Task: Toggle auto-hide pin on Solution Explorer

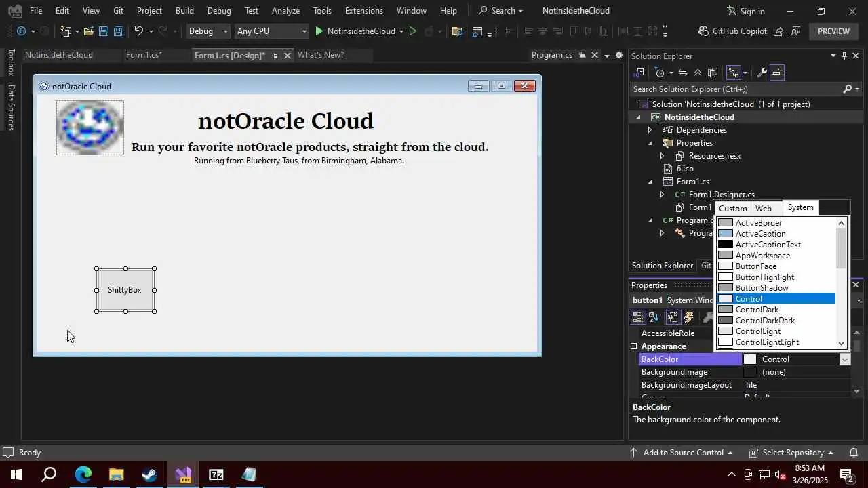Action: (844, 56)
